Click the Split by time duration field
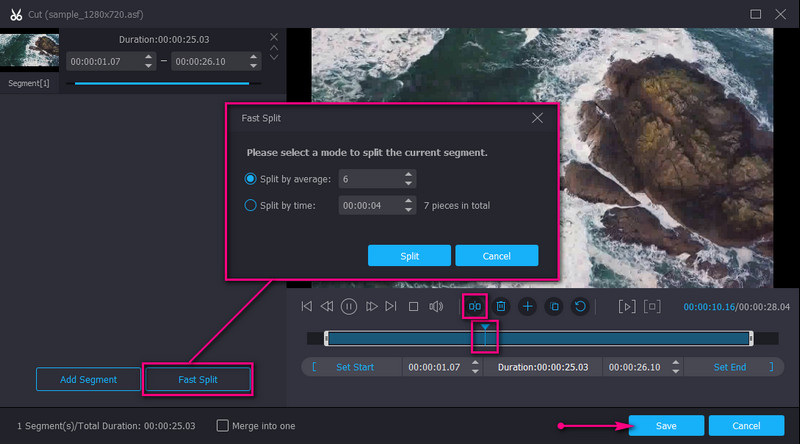 point(368,205)
